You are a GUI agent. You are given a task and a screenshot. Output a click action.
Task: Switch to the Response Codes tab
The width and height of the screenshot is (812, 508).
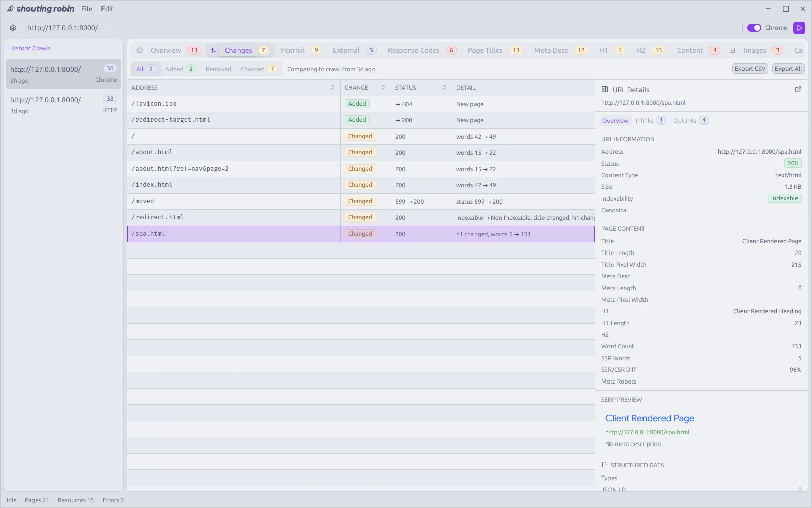click(422, 50)
